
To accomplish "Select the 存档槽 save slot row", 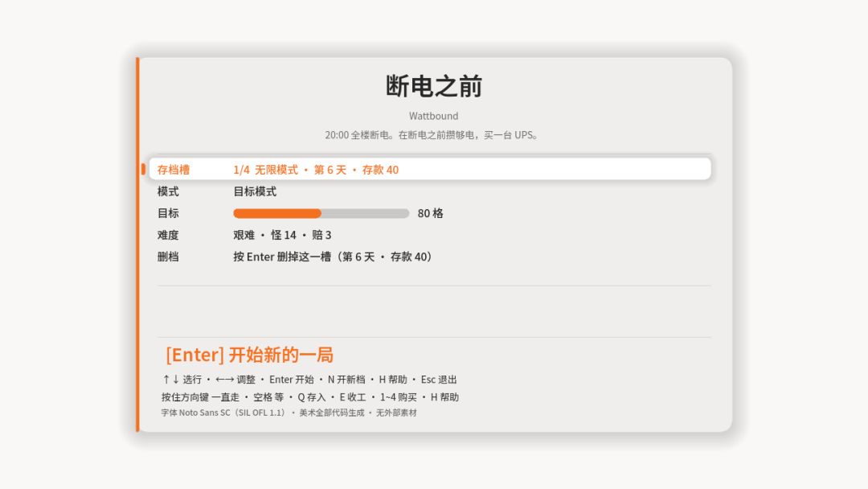I will tap(429, 169).
